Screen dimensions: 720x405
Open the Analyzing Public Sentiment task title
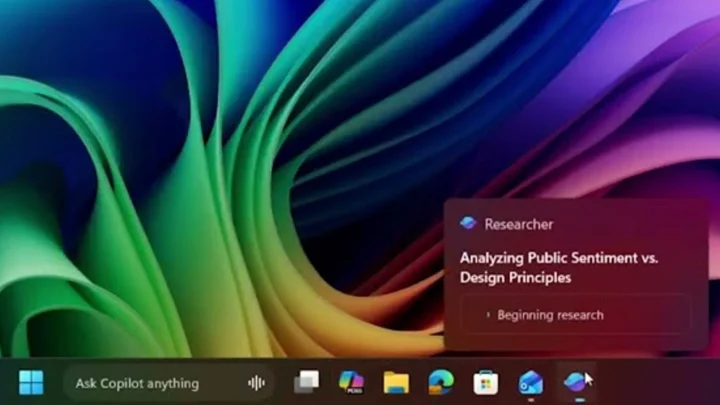pos(559,267)
